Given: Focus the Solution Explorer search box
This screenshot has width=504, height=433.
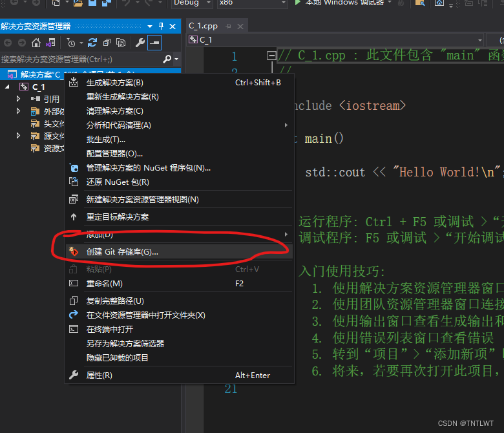Looking at the screenshot, I should (81, 59).
